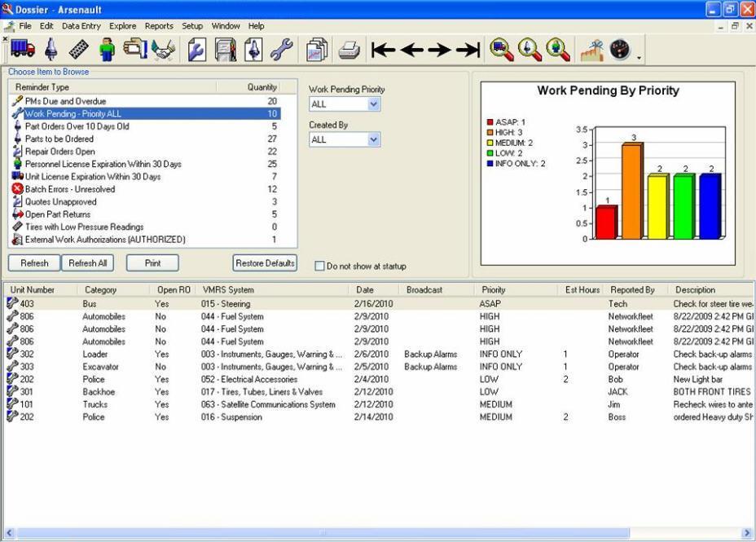This screenshot has height=542, width=756.
Task: Click the red ASAP legend swatch
Action: 490,122
